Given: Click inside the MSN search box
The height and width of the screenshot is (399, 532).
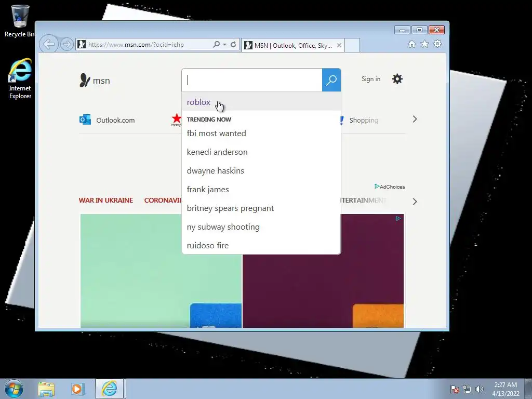Looking at the screenshot, I should [x=252, y=80].
